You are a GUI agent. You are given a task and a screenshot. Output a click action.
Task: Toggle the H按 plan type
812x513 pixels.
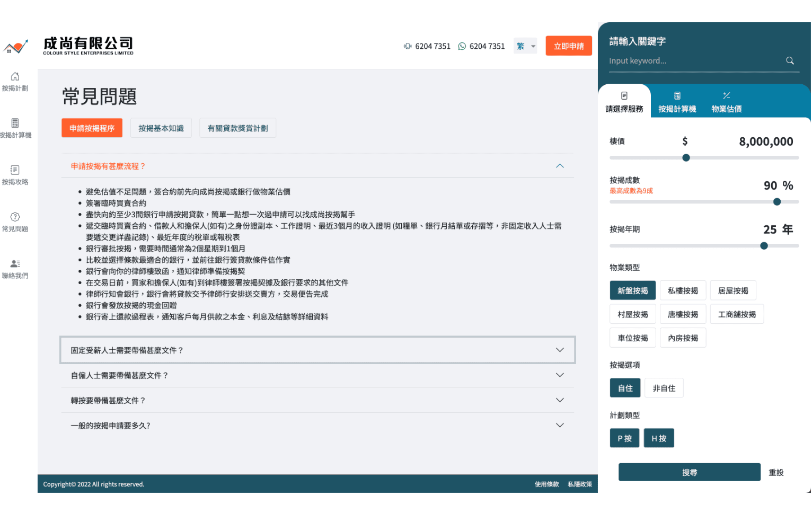[659, 439]
